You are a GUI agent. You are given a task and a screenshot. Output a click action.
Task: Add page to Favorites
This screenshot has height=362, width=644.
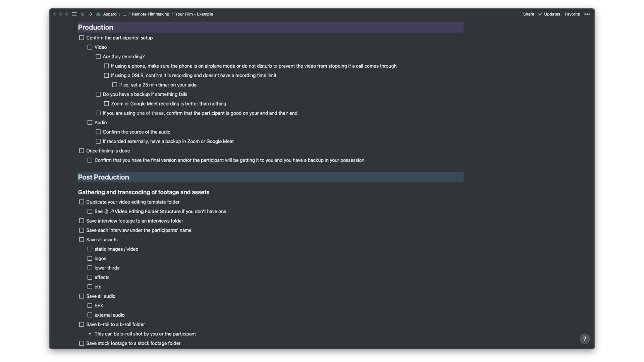[572, 14]
